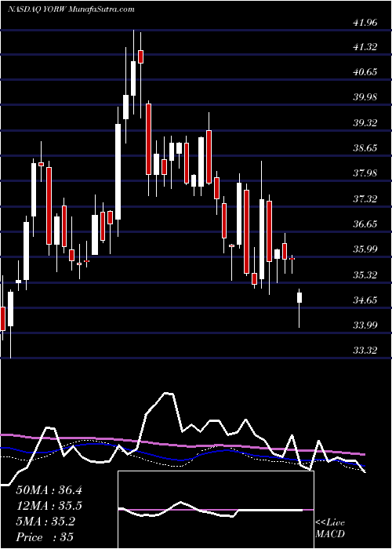Click the 33.99 price axis label
The image size is (392, 549).
365,325
